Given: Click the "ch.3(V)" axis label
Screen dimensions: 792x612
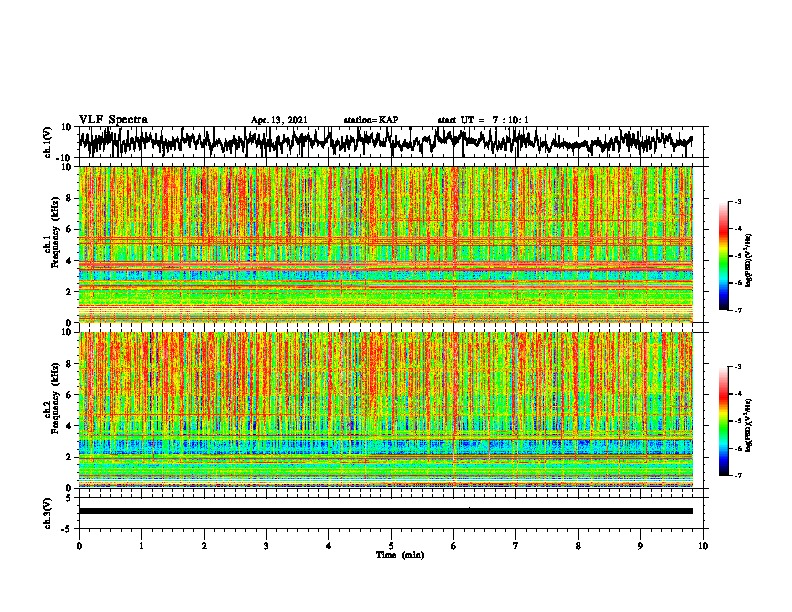Looking at the screenshot, I should (48, 513).
